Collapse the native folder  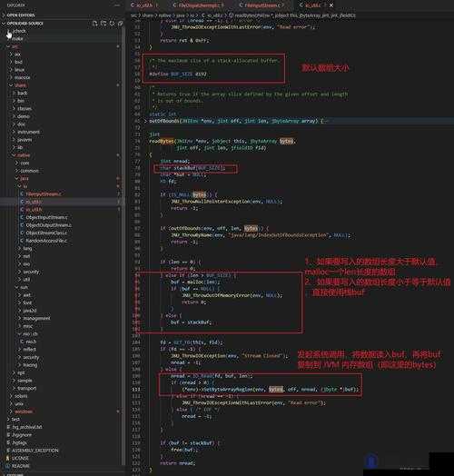point(21,155)
